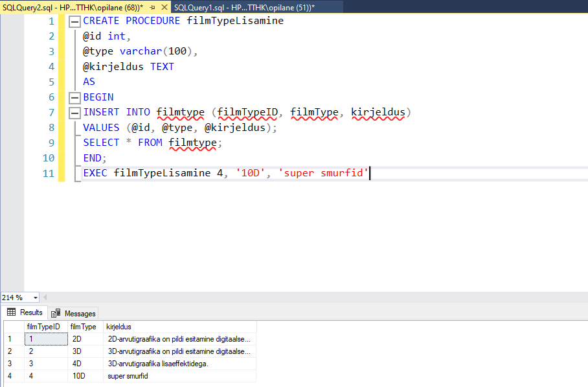Click the 'super smurfid' result cell
588x387 pixels.
128,376
